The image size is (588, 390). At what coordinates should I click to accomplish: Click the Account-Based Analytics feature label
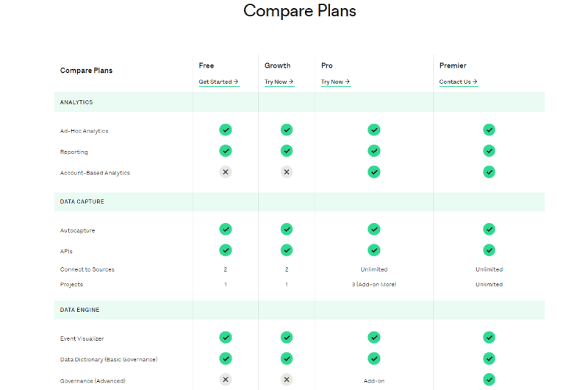click(95, 173)
